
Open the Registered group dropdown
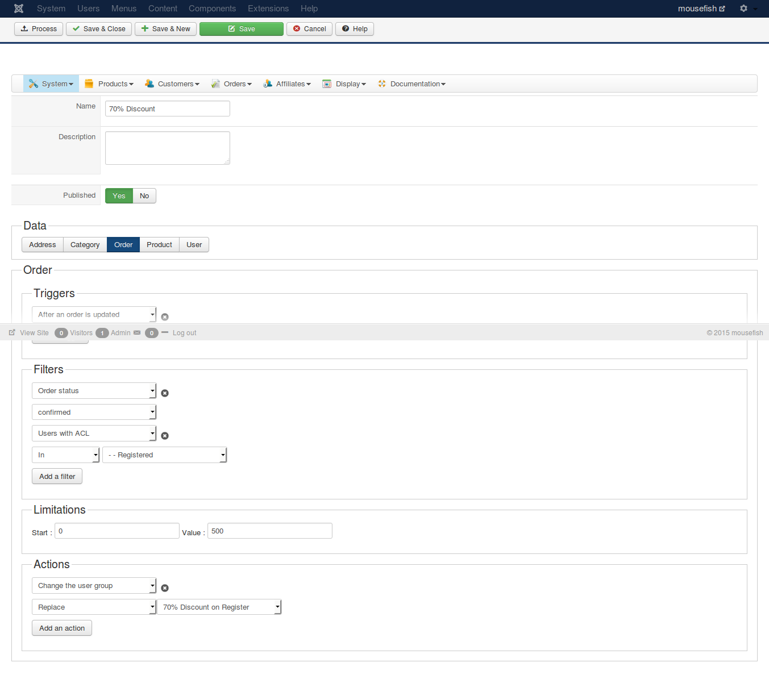coord(165,455)
